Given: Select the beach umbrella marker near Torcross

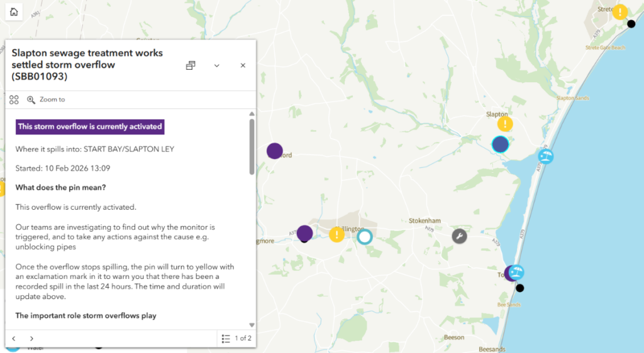Looking at the screenshot, I should (517, 272).
